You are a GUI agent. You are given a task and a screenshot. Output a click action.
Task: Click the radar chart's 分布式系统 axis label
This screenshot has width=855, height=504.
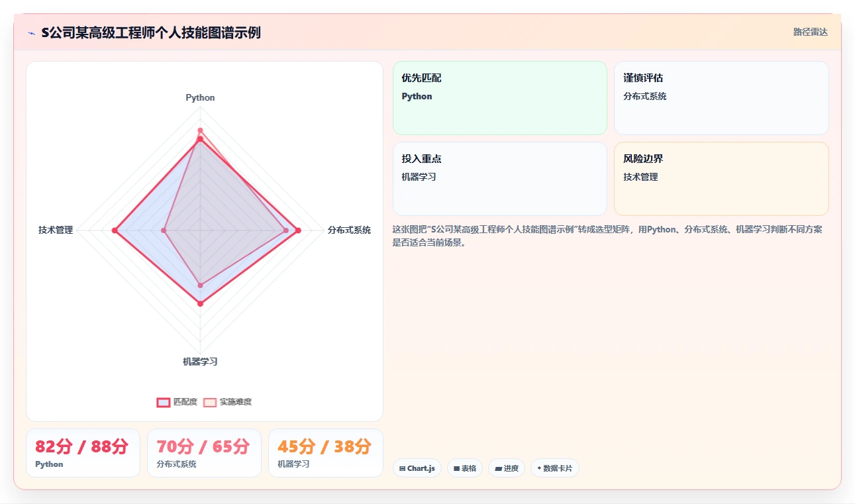(349, 230)
